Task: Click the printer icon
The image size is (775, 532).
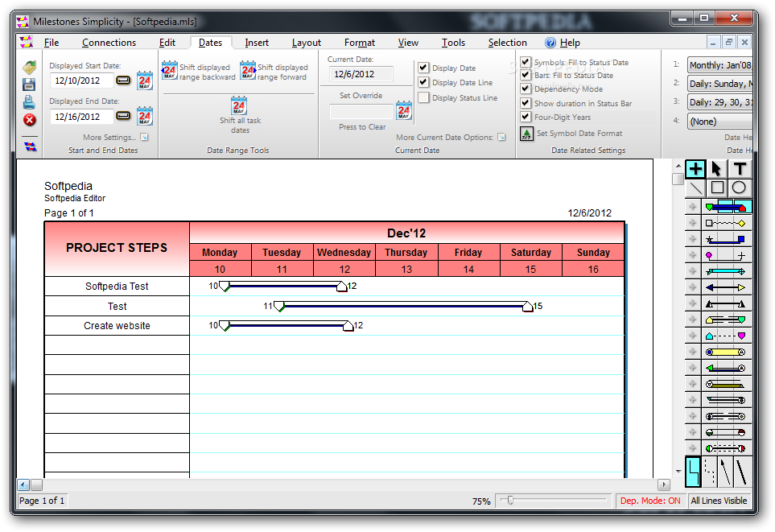Action: pos(29,102)
